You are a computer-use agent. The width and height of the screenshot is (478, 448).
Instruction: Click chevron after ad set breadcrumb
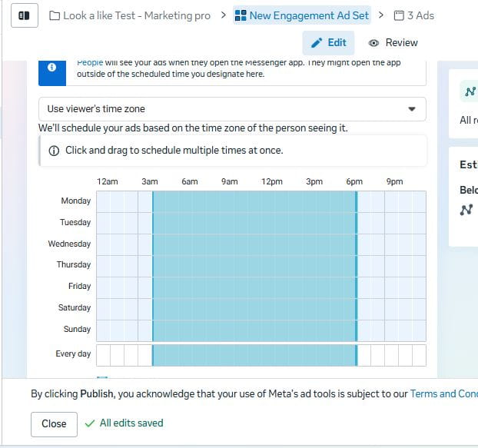tap(381, 15)
